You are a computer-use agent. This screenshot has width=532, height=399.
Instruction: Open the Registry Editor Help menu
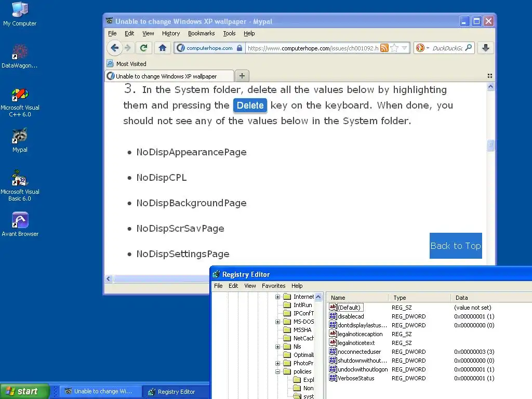point(297,286)
